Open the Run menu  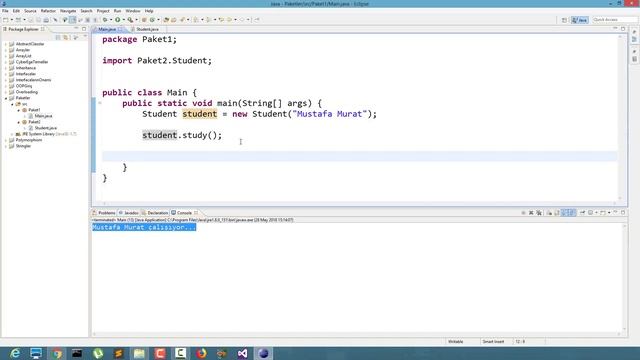(x=118, y=11)
